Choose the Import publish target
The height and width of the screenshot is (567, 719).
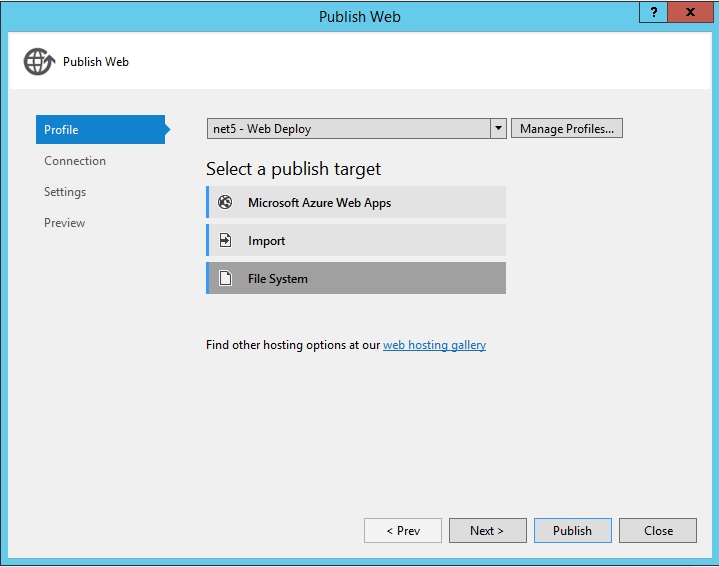click(356, 240)
